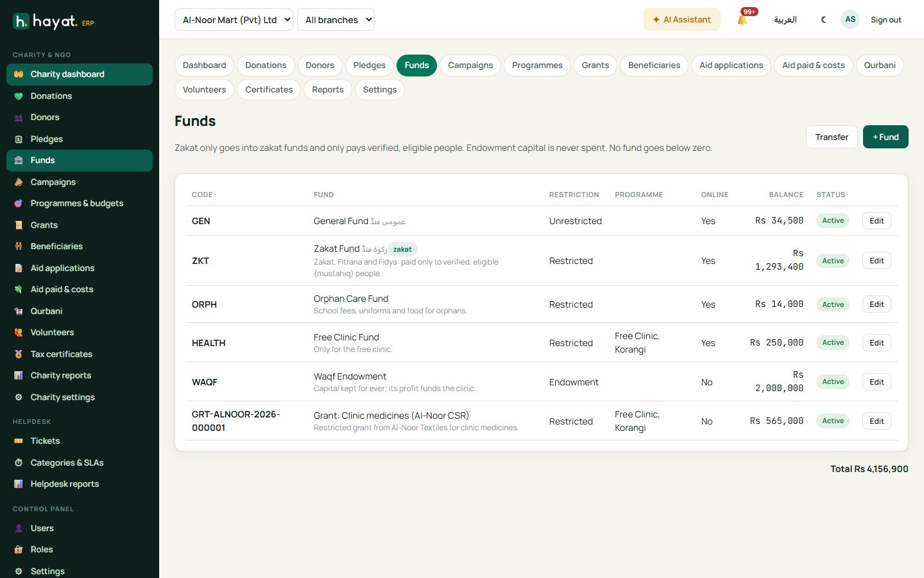Click the Aid applications icon in sidebar
The image size is (924, 578).
click(x=19, y=268)
